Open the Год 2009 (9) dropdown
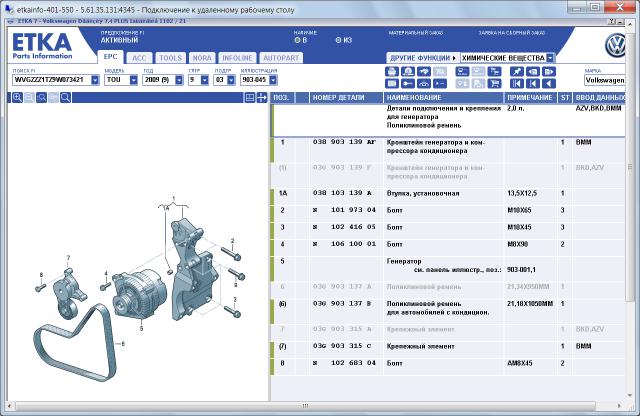Viewport: 640px width, 416px height. (x=179, y=80)
